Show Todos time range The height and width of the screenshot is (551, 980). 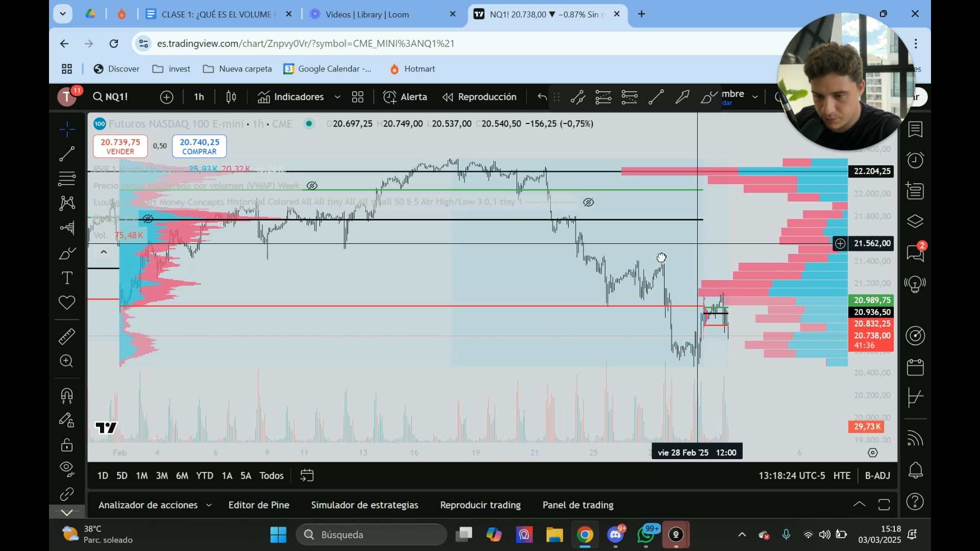coord(272,476)
